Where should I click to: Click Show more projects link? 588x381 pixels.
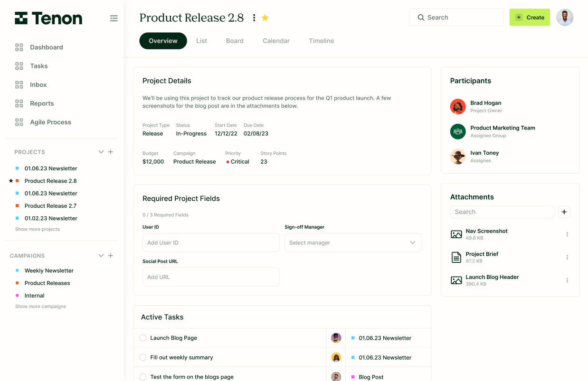click(x=38, y=229)
